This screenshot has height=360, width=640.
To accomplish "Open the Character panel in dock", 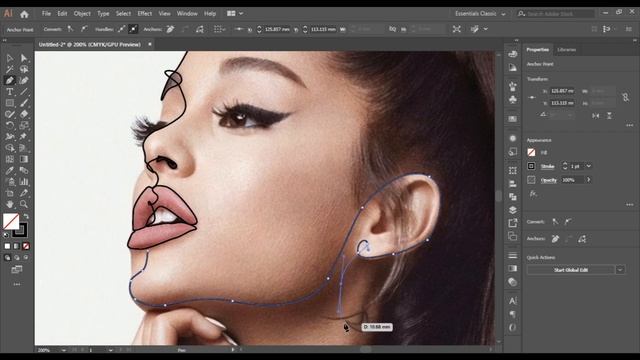I will point(513,301).
